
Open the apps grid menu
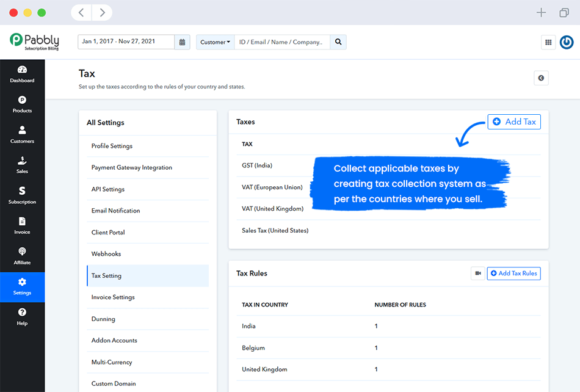[548, 42]
